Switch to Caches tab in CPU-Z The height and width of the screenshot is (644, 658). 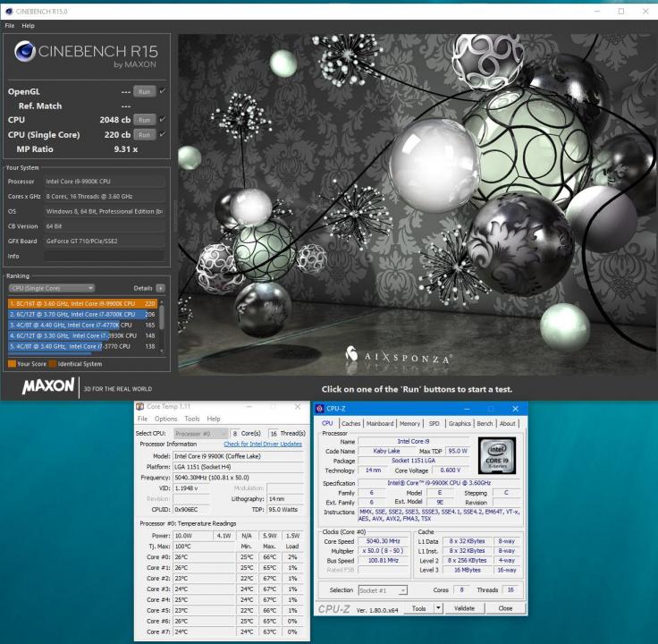click(350, 424)
